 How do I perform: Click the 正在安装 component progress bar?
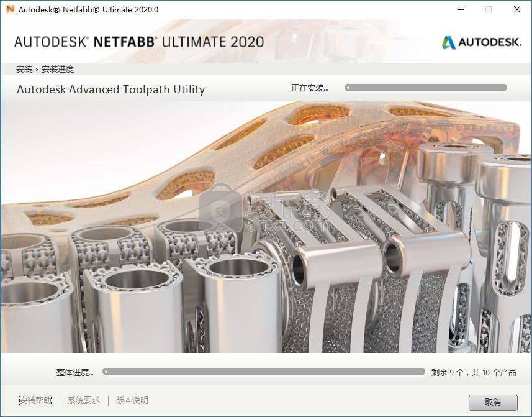(426, 88)
